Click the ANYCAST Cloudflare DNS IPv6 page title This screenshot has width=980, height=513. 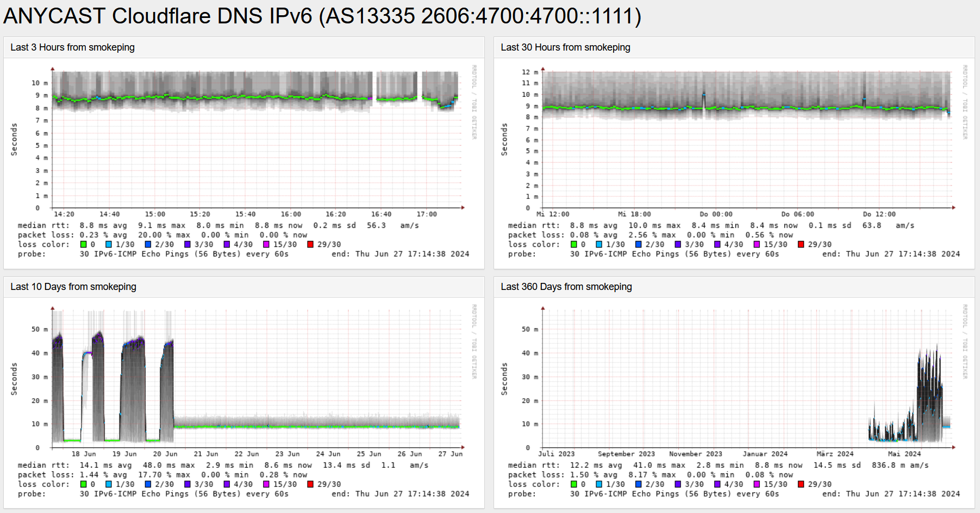pos(322,16)
